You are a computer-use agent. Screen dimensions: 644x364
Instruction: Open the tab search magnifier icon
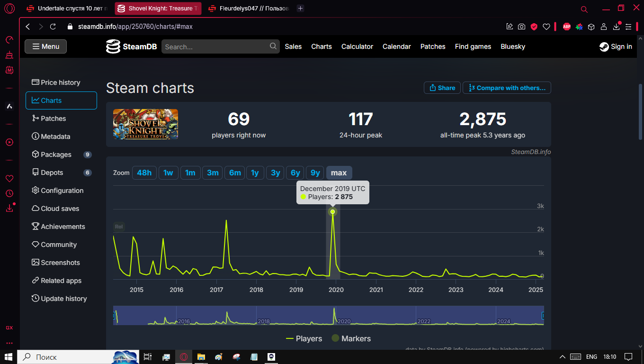pos(584,9)
